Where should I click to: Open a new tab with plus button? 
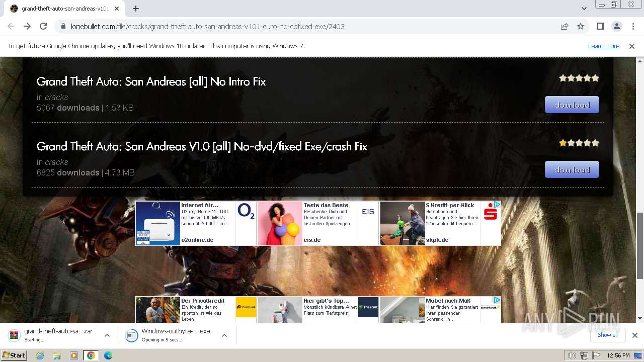pyautogui.click(x=136, y=9)
